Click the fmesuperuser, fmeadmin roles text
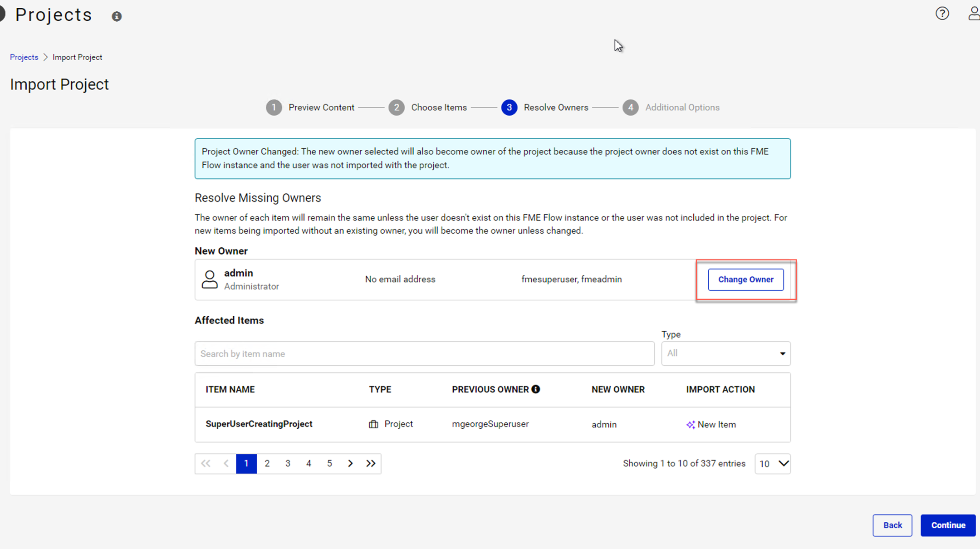The width and height of the screenshot is (980, 549). pos(572,279)
